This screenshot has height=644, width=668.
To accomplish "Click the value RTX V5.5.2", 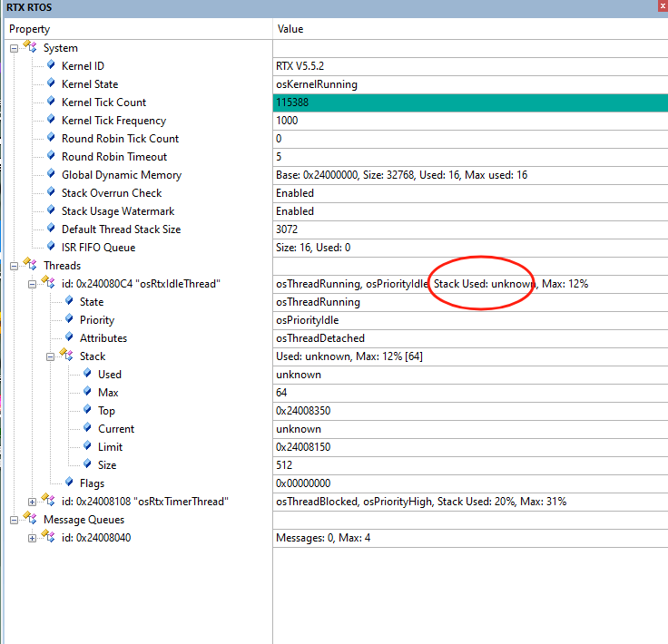I will point(300,66).
